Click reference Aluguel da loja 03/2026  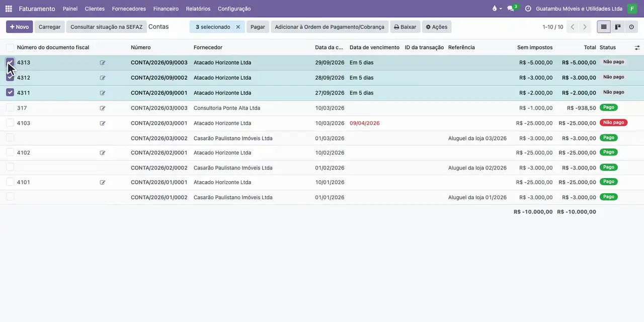coord(477,138)
